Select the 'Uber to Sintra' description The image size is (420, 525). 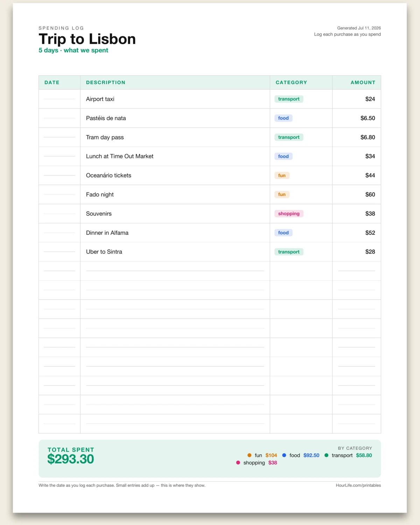(104, 252)
